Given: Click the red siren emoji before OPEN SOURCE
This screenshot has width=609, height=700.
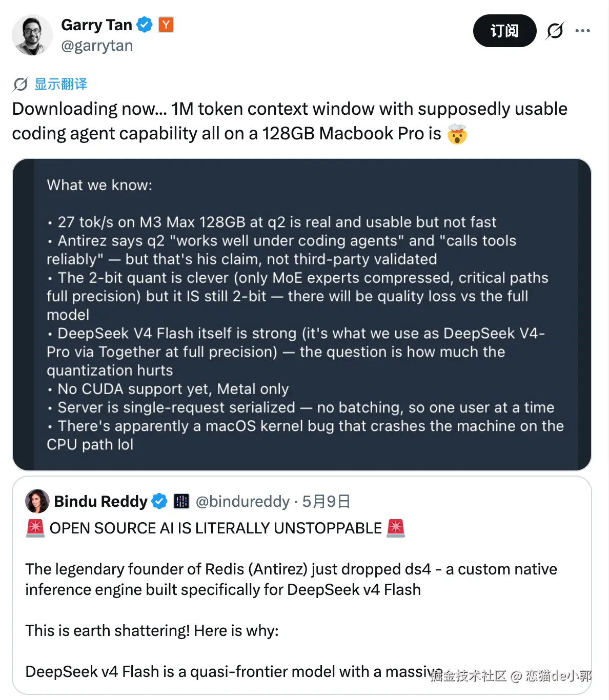Looking at the screenshot, I should [x=35, y=528].
